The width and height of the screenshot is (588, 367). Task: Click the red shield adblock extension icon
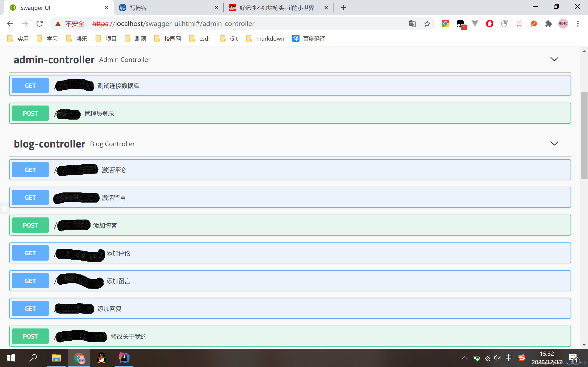tap(489, 24)
